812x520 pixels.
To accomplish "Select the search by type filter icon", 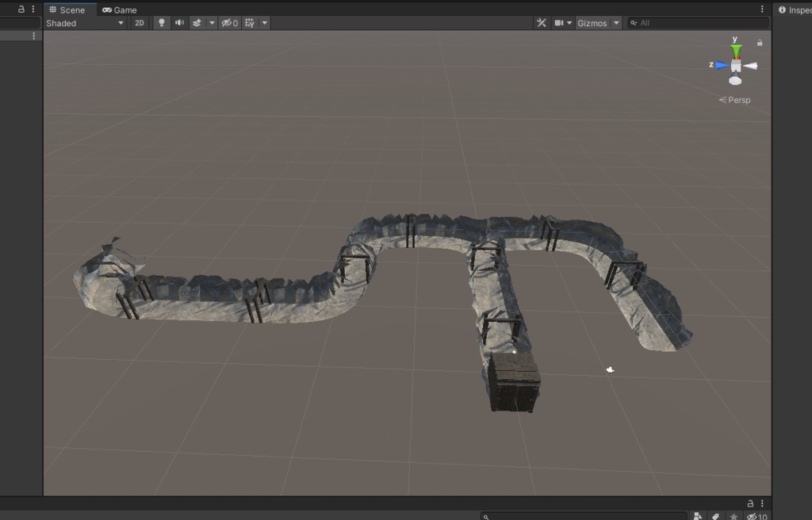I will coord(697,515).
